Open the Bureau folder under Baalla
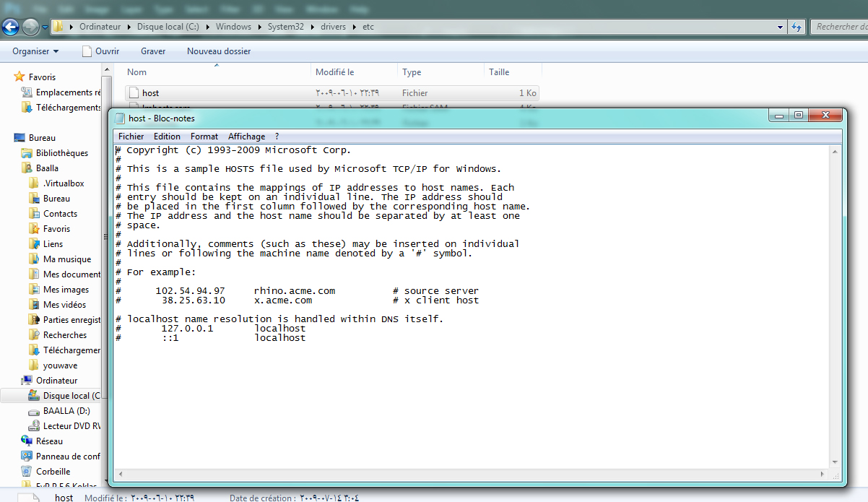The width and height of the screenshot is (868, 502). [x=50, y=199]
